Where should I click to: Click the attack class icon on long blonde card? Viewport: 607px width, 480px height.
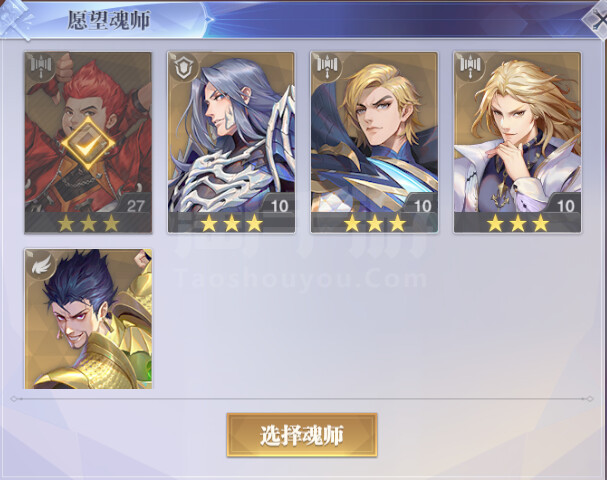coord(471,66)
